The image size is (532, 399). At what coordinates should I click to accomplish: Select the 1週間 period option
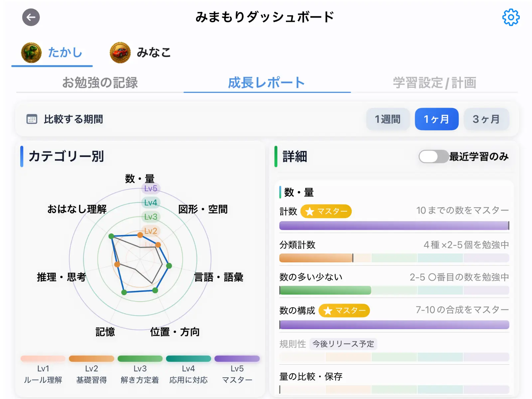(x=388, y=119)
